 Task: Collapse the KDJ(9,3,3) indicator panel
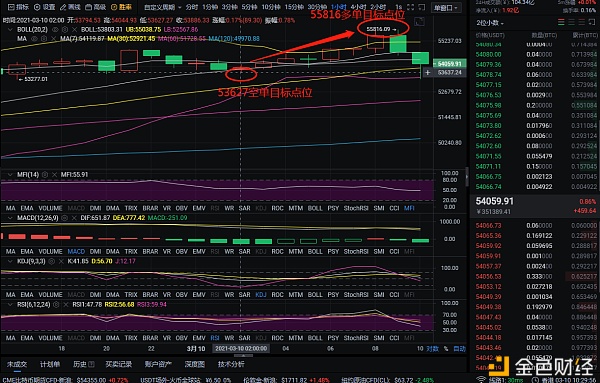click(10, 261)
